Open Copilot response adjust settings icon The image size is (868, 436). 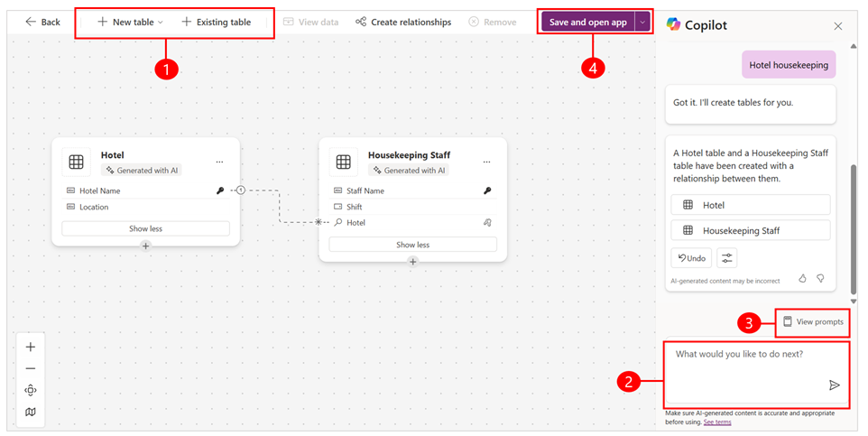click(x=727, y=258)
